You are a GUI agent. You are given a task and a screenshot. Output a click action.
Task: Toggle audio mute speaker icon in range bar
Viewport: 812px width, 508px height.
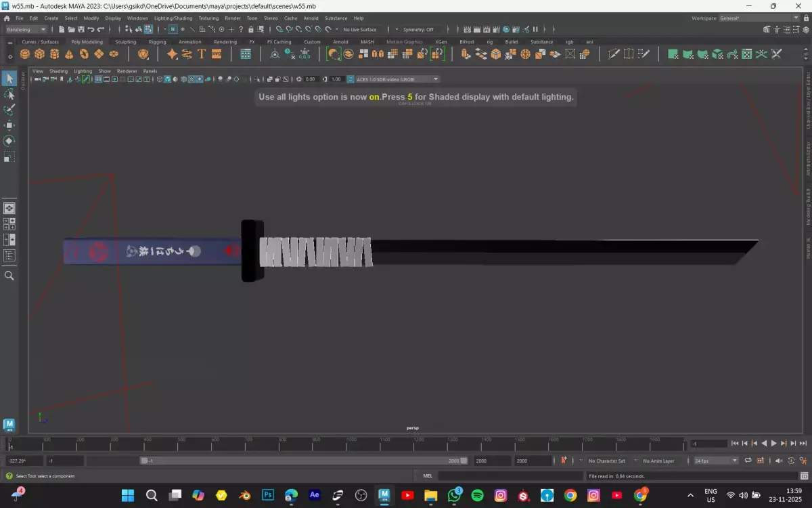coord(778,461)
